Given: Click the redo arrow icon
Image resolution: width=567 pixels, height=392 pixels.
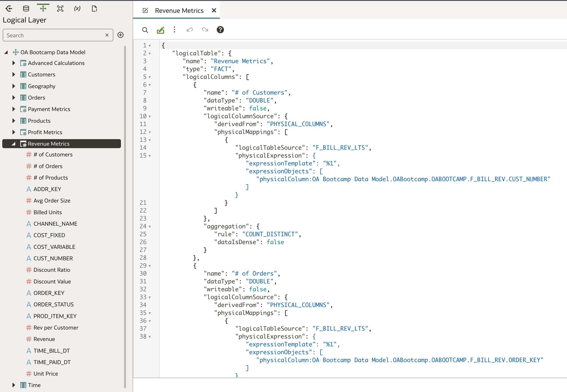Looking at the screenshot, I should pyautogui.click(x=205, y=30).
